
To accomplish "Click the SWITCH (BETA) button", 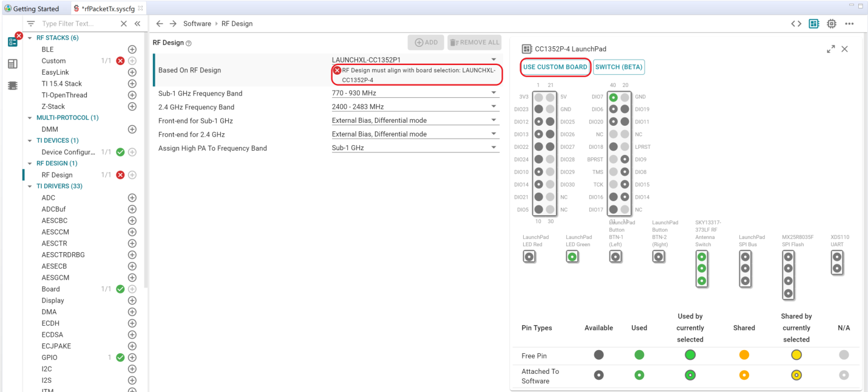I will click(x=619, y=67).
